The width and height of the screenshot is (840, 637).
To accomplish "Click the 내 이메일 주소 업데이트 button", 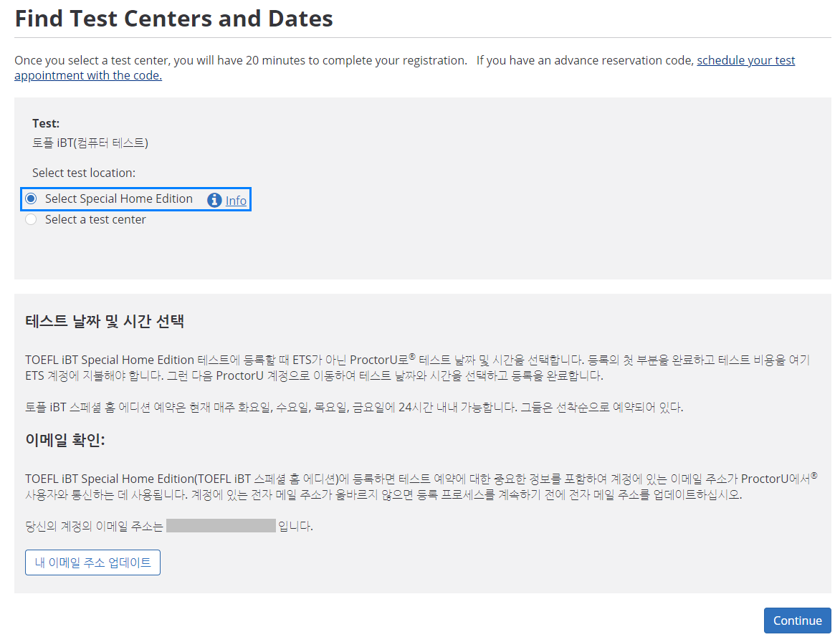I will pos(92,562).
